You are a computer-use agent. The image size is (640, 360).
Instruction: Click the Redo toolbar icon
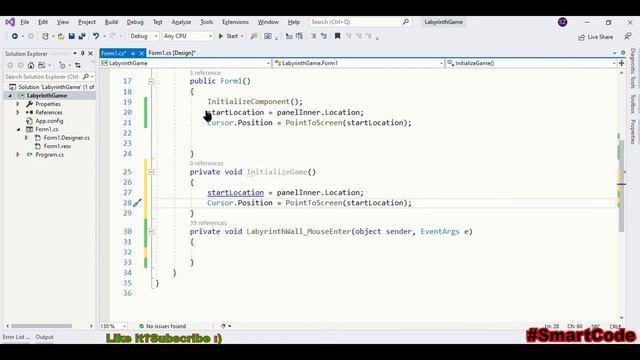click(113, 36)
